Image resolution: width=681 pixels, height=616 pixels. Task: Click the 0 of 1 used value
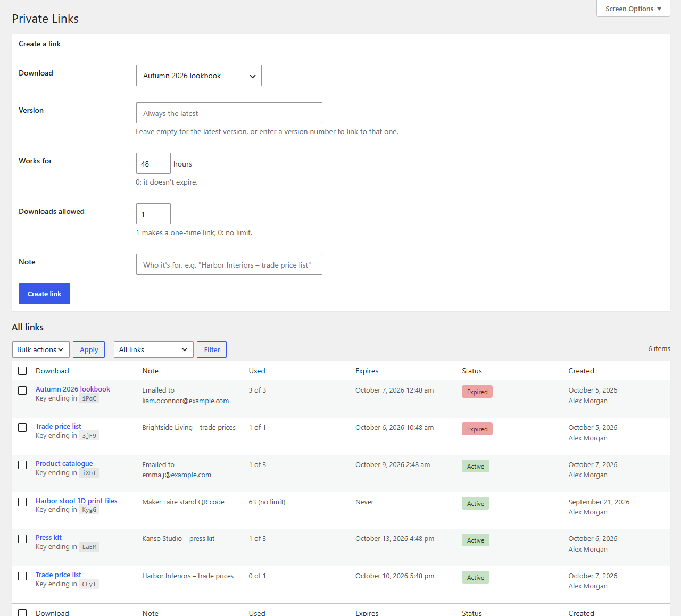[258, 576]
